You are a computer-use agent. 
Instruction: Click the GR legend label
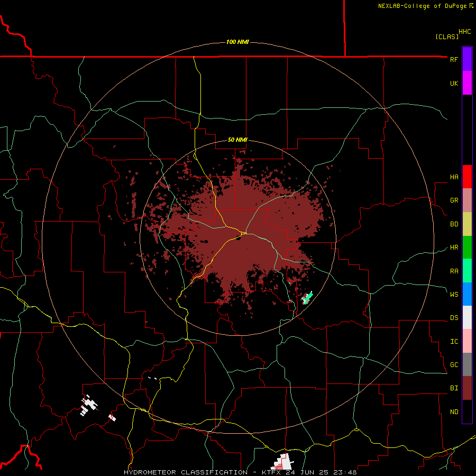454,200
